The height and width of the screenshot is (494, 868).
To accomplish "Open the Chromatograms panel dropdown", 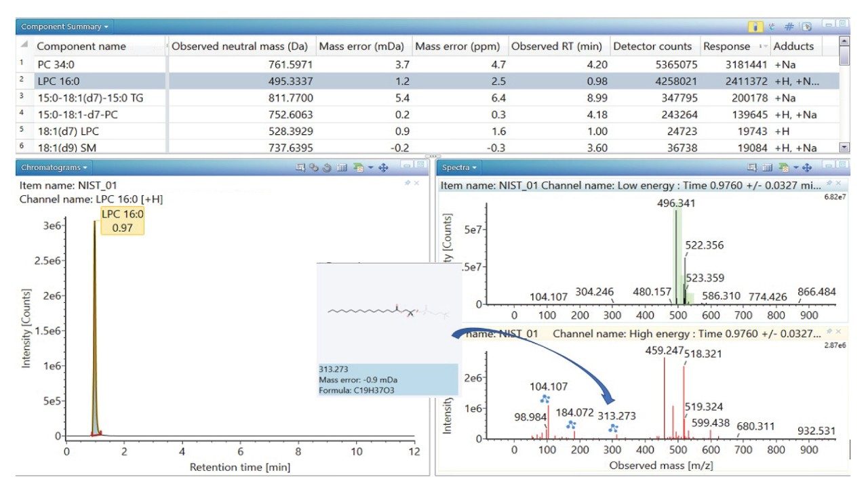I will point(54,167).
